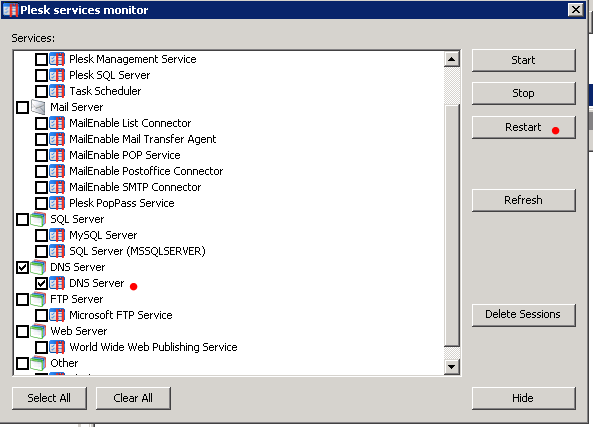
Task: Uncheck the child DNS Server service checkbox
Action: point(41,283)
